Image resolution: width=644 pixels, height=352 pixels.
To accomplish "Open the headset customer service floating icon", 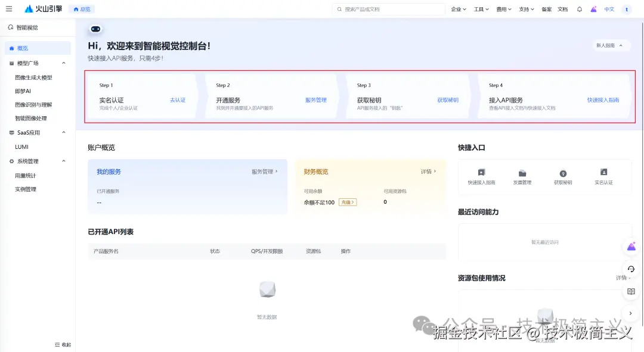I will coord(631,269).
